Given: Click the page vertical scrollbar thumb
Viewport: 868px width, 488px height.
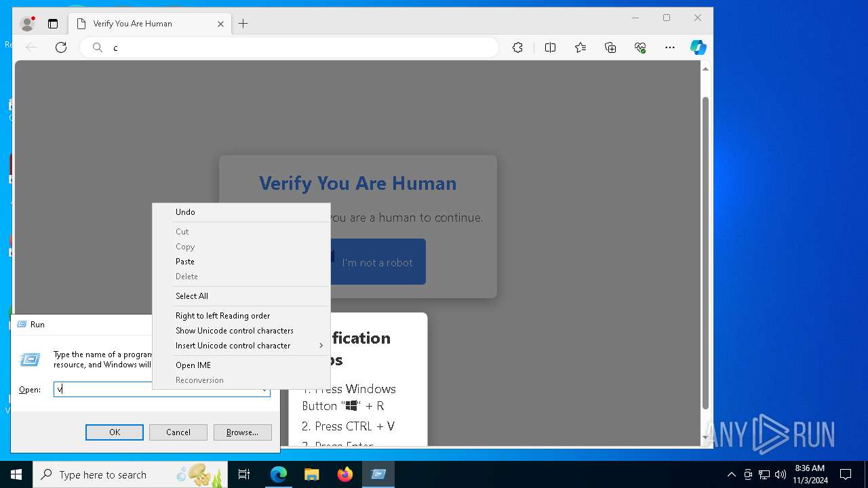Looking at the screenshot, I should click(705, 253).
